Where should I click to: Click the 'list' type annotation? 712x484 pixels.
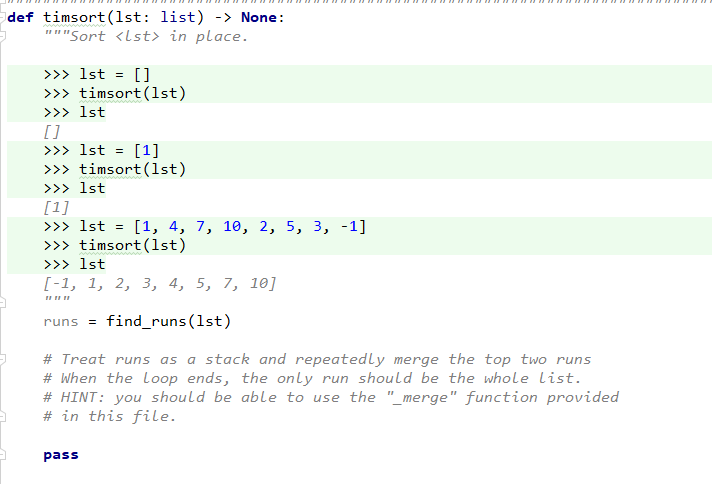(178, 17)
